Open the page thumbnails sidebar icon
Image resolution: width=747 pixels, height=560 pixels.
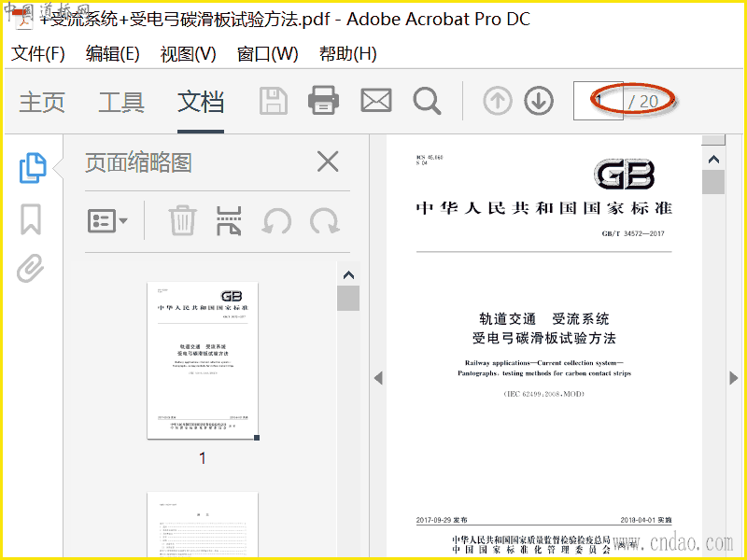(33, 168)
